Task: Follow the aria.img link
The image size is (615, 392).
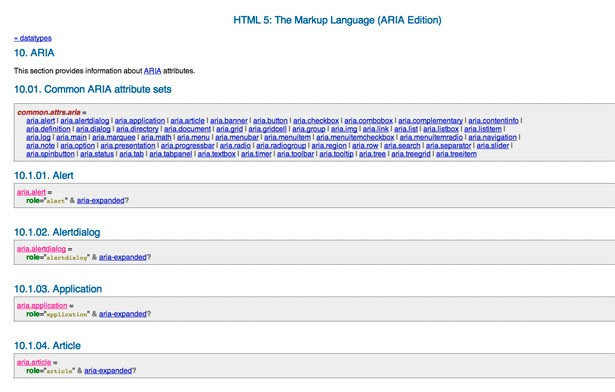Action: 344,129
